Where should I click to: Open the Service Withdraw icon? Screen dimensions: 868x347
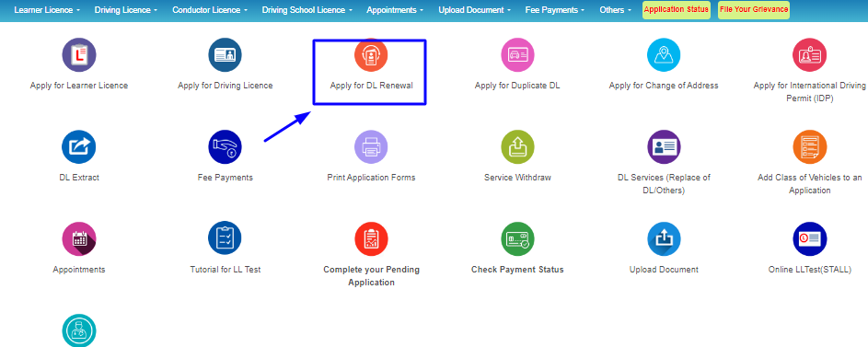(x=517, y=146)
